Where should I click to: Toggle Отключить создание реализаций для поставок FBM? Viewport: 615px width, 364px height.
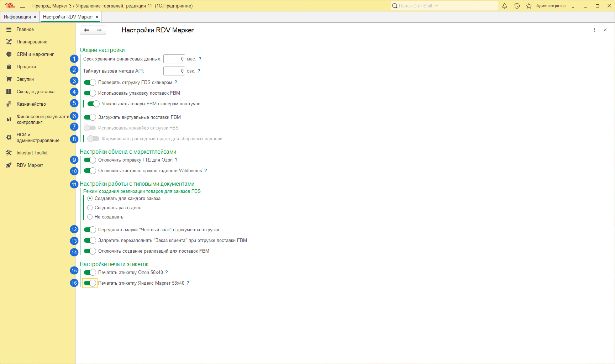tap(90, 251)
